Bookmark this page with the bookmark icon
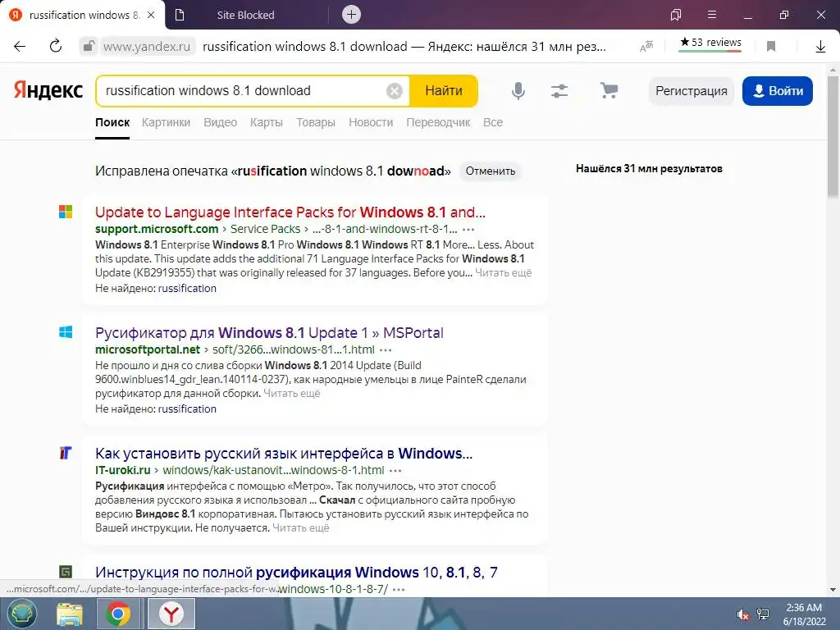Viewport: 840px width, 630px height. [x=771, y=47]
